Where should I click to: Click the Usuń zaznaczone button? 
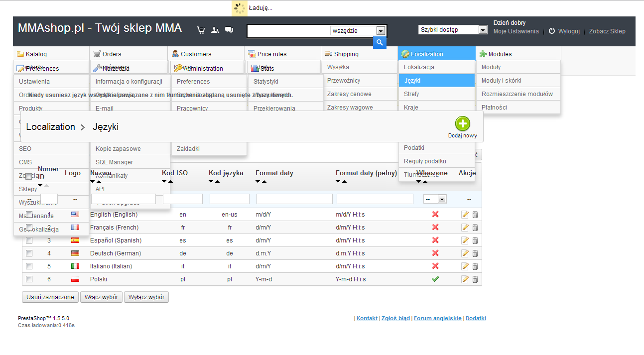pyautogui.click(x=50, y=297)
